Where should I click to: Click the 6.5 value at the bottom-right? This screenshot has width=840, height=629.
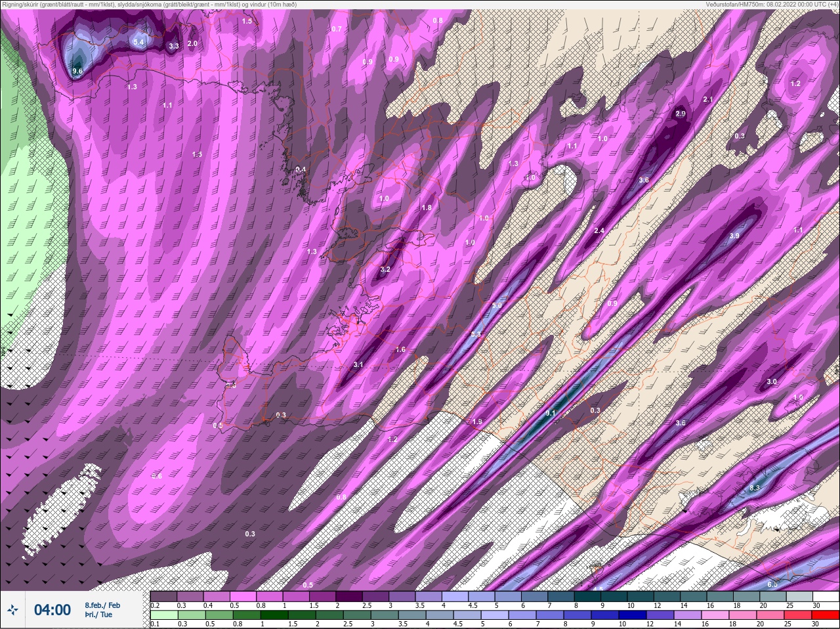point(772,584)
